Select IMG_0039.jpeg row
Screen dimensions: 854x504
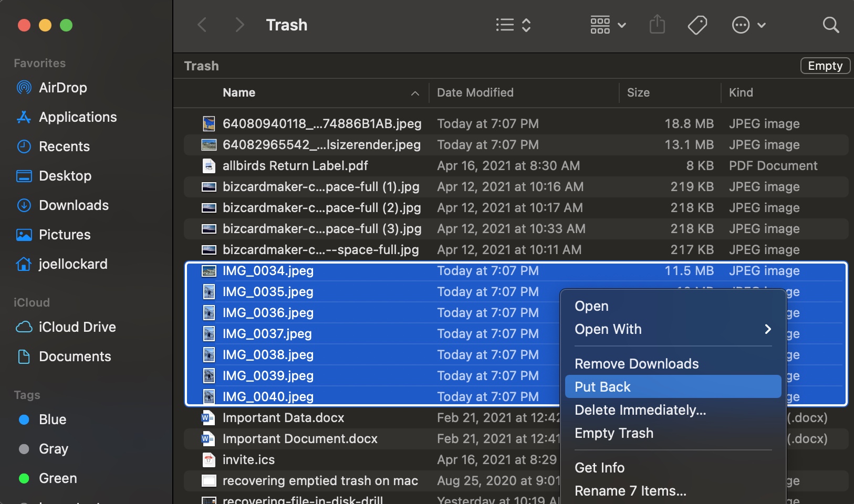373,376
